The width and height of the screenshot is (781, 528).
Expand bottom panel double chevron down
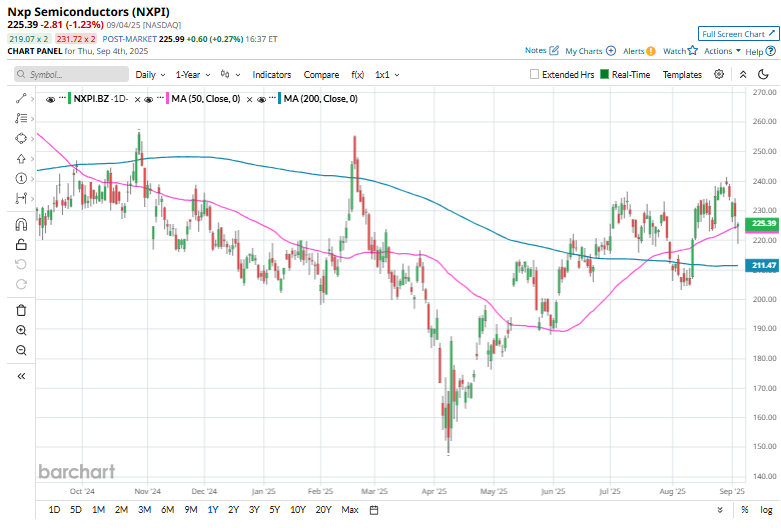[x=720, y=510]
